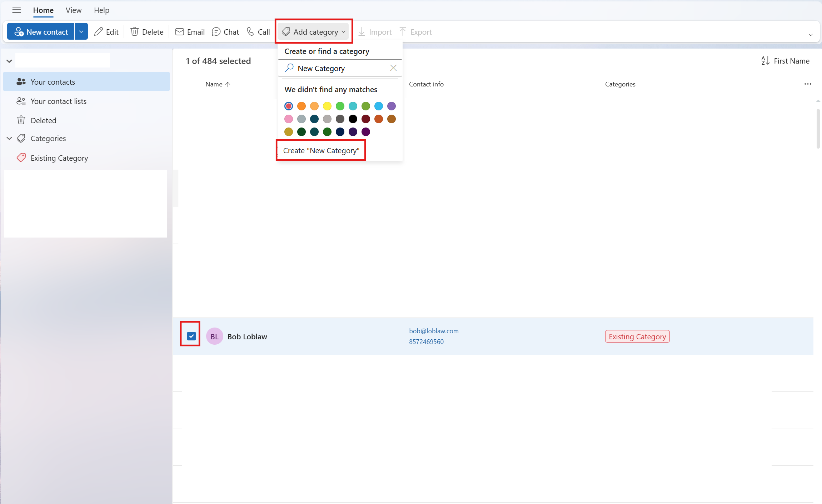This screenshot has height=504, width=822.
Task: Clear the category search field
Action: tap(393, 68)
